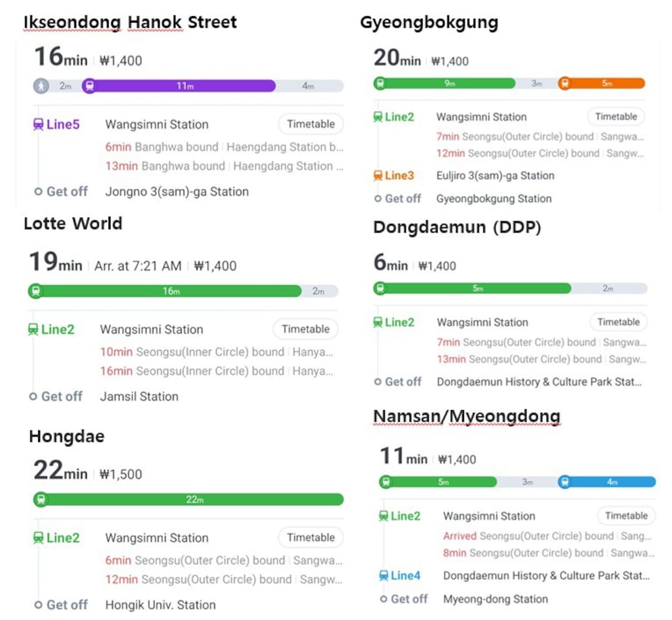
Task: Click the Line5 icon beside Wangsimni Station
Action: click(39, 125)
